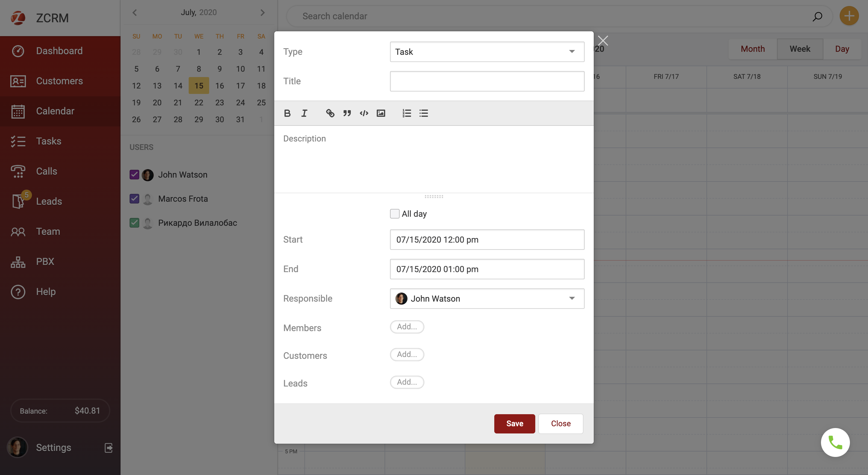Insert an image into the description
Screen dimensions: 868x475
click(x=381, y=113)
